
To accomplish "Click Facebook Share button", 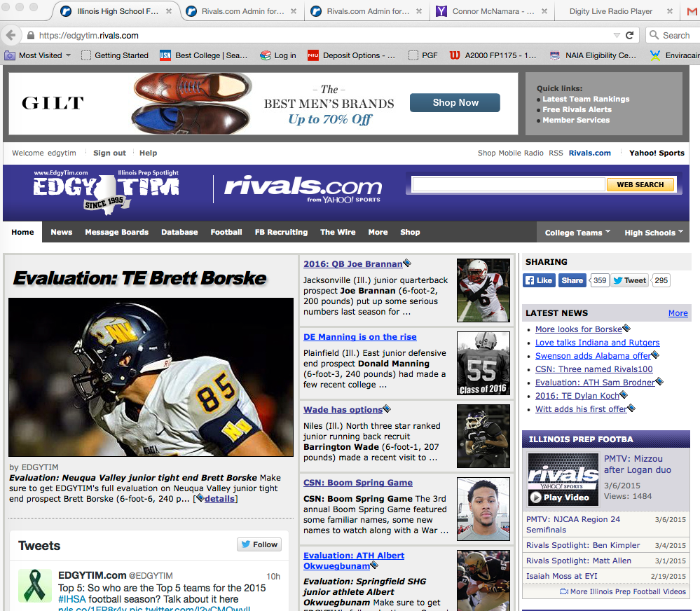I will coord(572,280).
